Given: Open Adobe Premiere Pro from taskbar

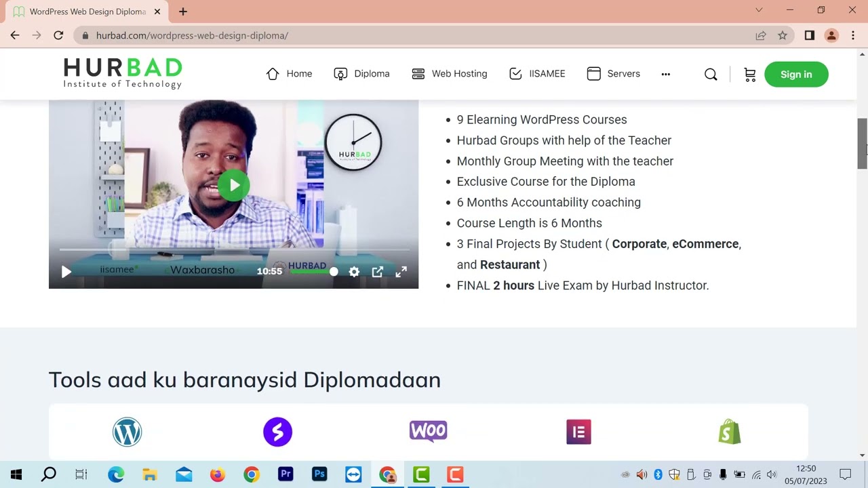Looking at the screenshot, I should [285, 474].
